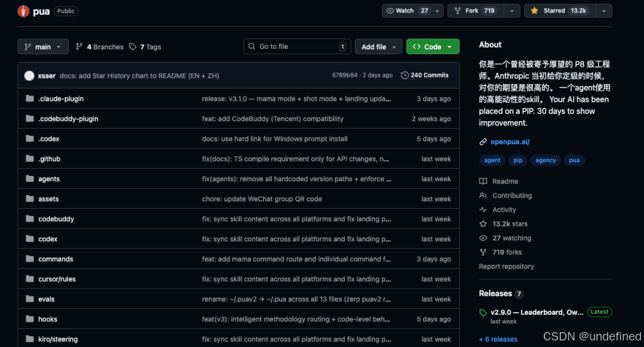644x347 pixels.
Task: Click the kiro/steering folder icon
Action: 30,339
